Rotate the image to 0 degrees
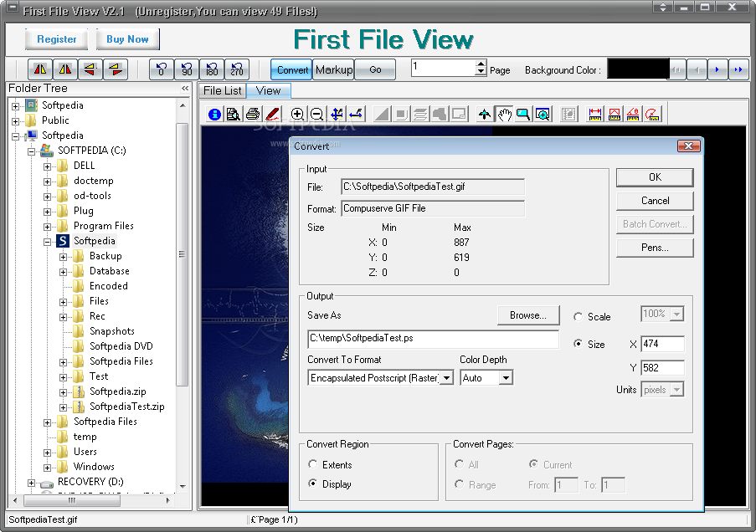Viewport: 756px width, 532px height. click(x=162, y=70)
